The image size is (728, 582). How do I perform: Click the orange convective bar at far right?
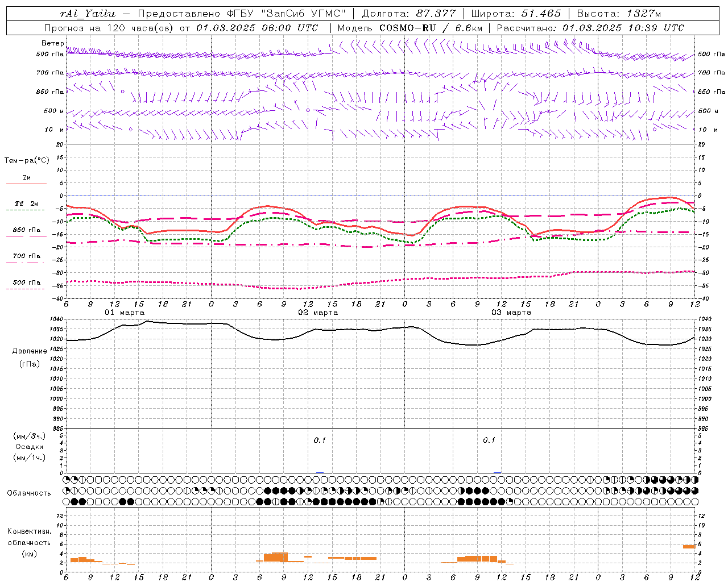tap(689, 546)
